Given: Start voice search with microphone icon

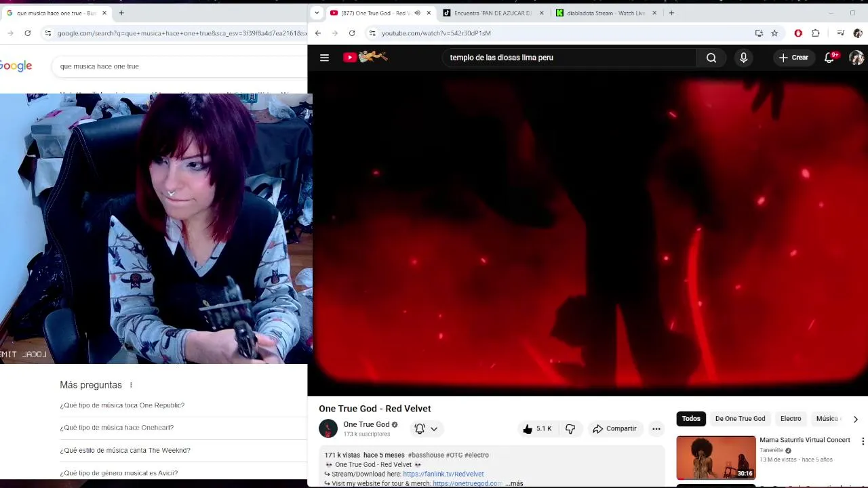Looking at the screenshot, I should (x=743, y=58).
